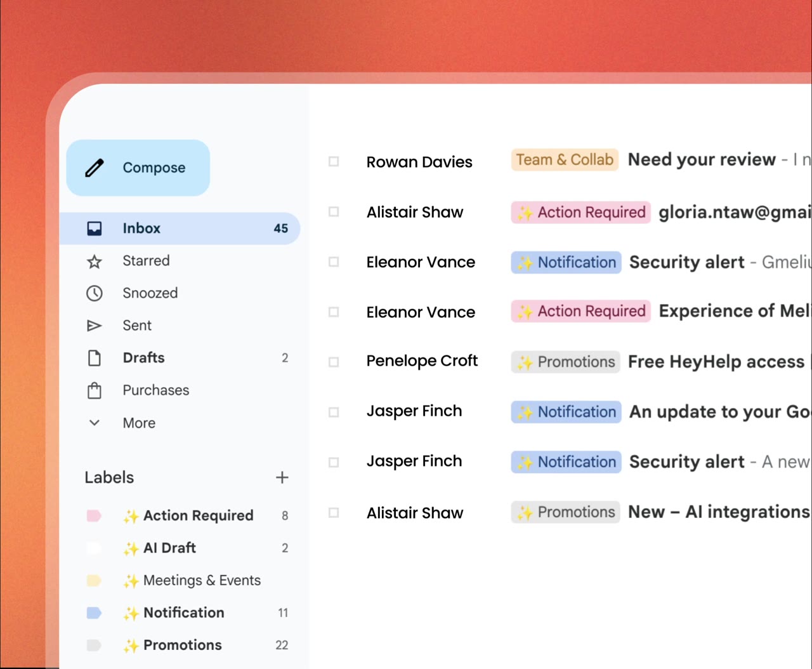The height and width of the screenshot is (669, 812).
Task: Open New – AI integrations email
Action: [719, 512]
